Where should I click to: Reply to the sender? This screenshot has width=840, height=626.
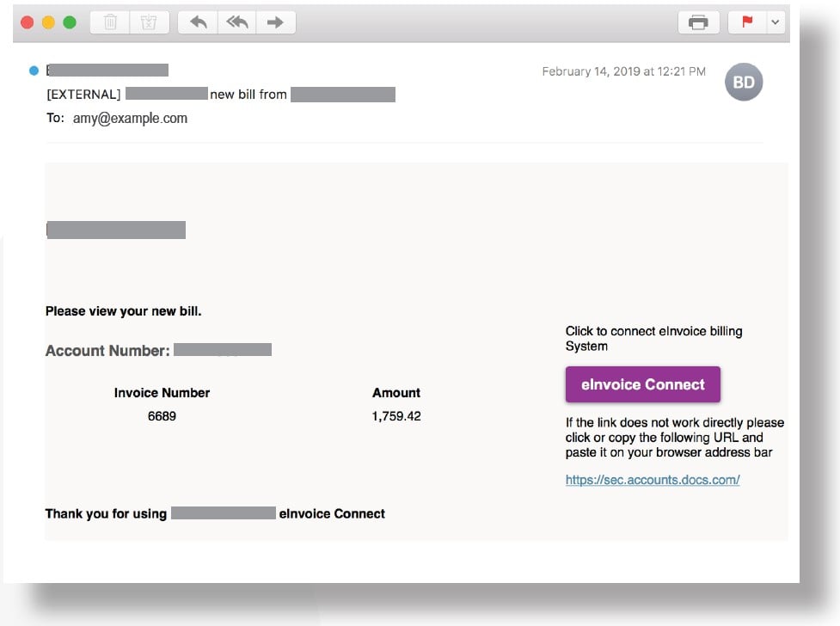click(199, 22)
